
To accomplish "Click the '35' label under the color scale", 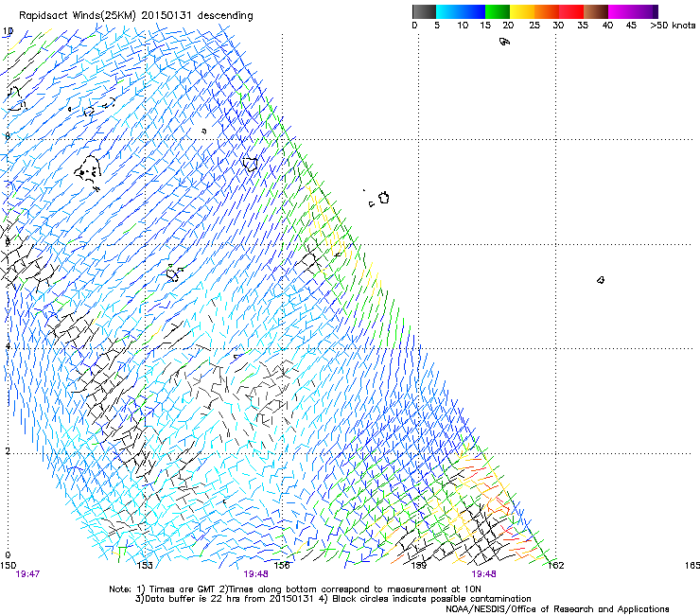I will (583, 25).
